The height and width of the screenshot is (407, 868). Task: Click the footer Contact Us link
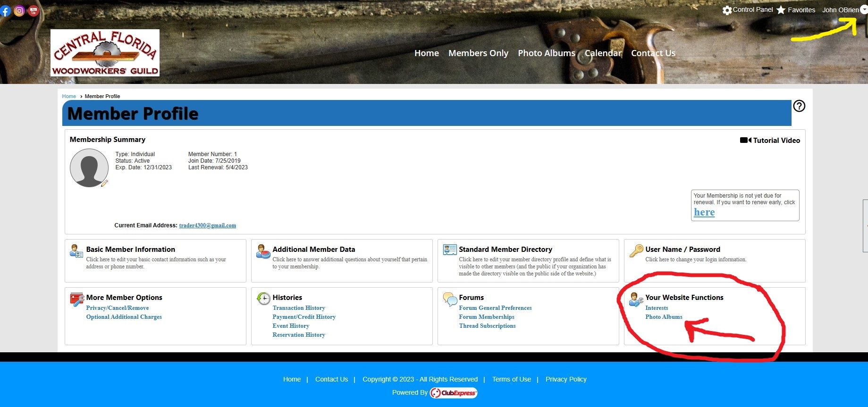(331, 379)
